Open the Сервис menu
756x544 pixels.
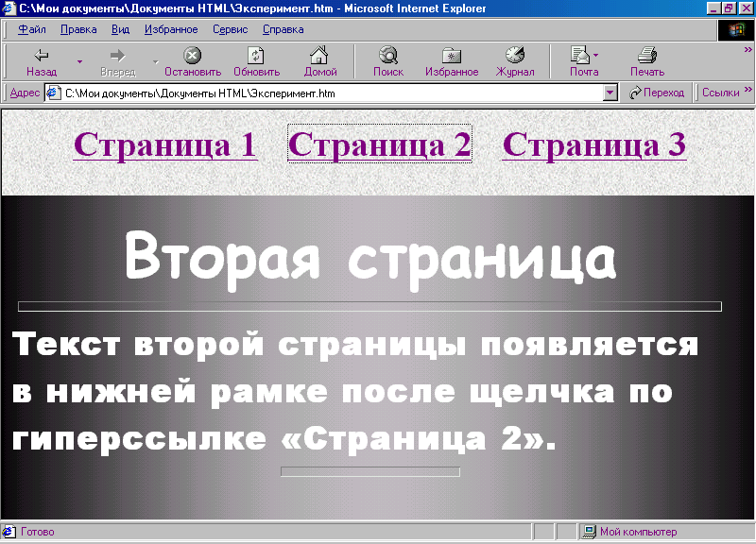point(230,29)
